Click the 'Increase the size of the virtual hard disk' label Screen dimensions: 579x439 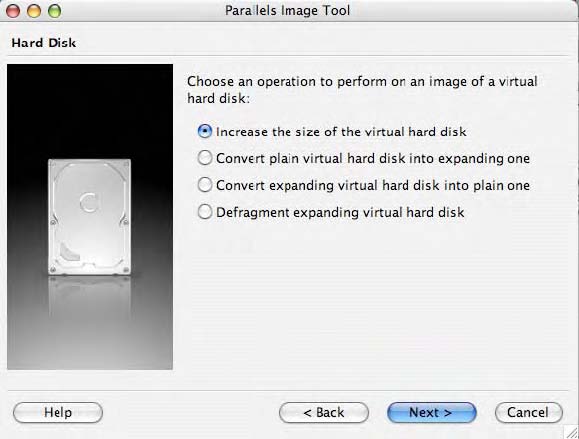pyautogui.click(x=341, y=131)
